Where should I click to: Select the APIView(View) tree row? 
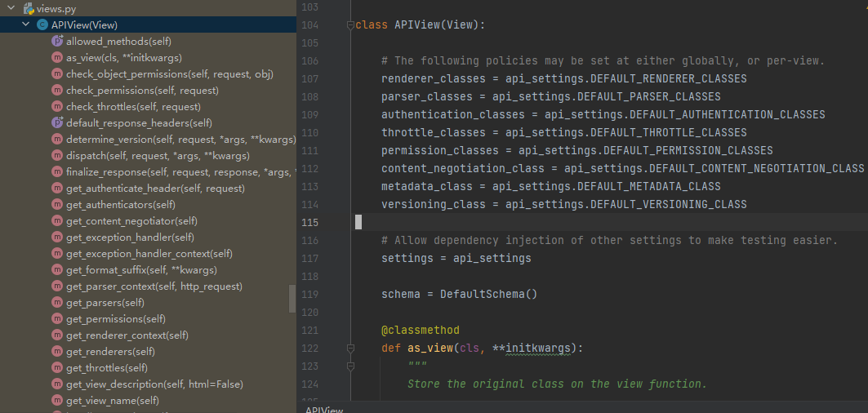pos(148,25)
